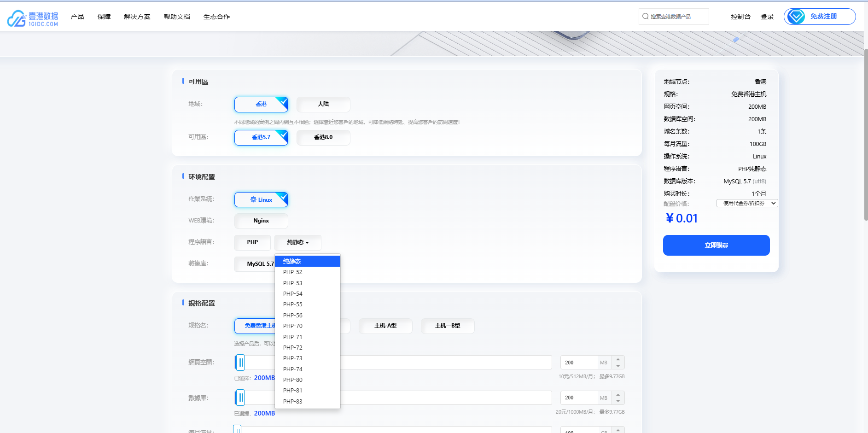Open the 保障 navigation menu
Viewport: 868px width, 433px height.
click(104, 17)
